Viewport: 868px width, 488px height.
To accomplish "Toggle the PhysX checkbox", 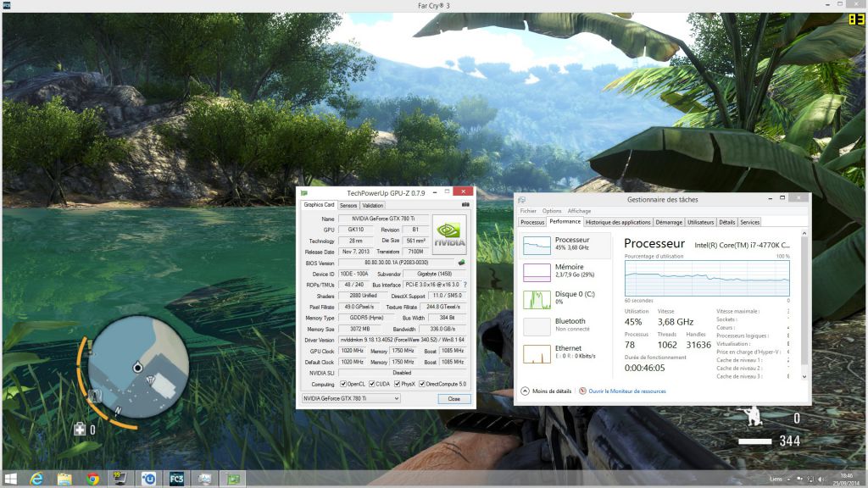I will (x=398, y=384).
